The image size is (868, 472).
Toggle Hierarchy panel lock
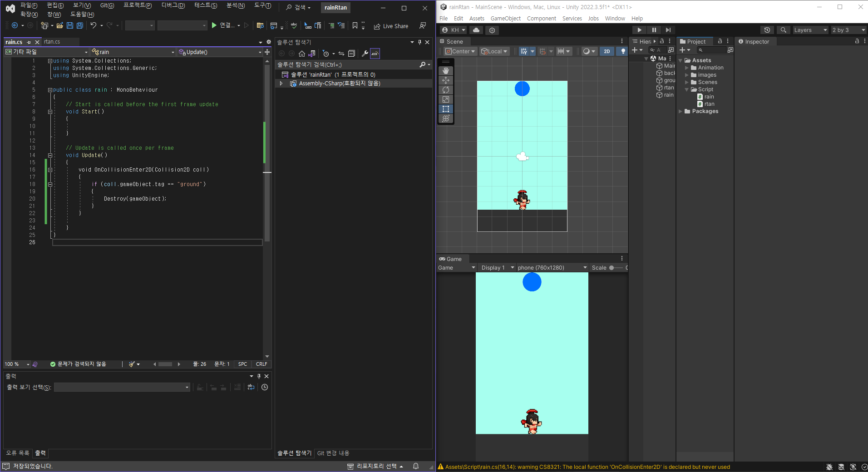[x=662, y=41]
